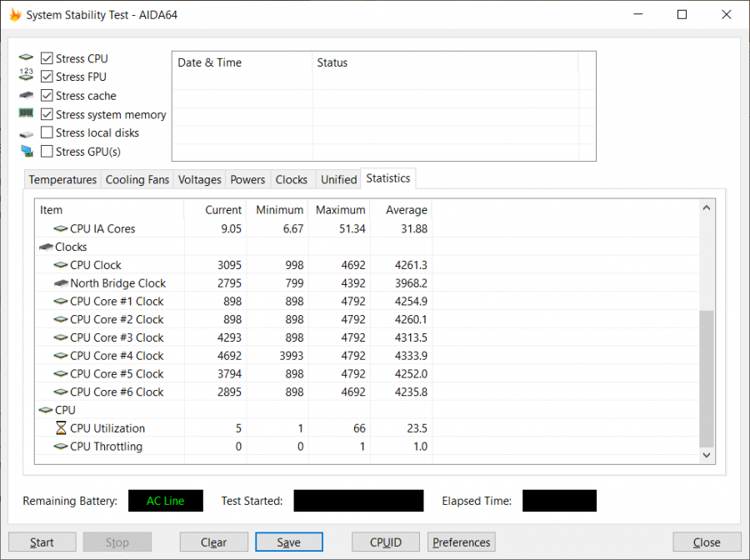The width and height of the screenshot is (750, 560).
Task: Click the 3993 minimum value of Core #4
Action: [292, 356]
